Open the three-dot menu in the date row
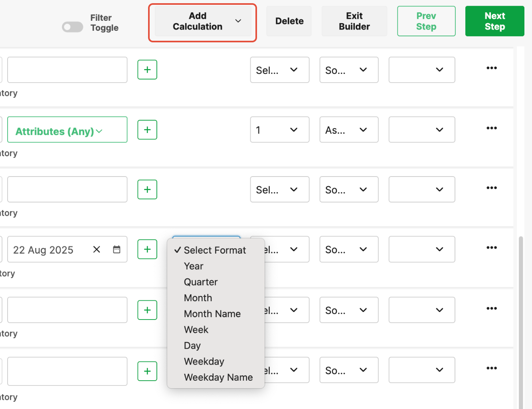The height and width of the screenshot is (409, 532). 491,248
